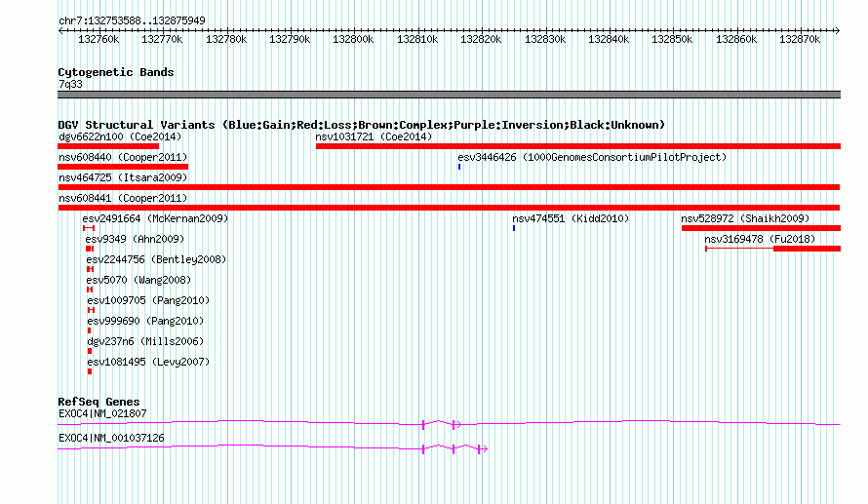Click the blue gain marker under nsv474551
This screenshot has height=504, width=868.
click(x=514, y=228)
